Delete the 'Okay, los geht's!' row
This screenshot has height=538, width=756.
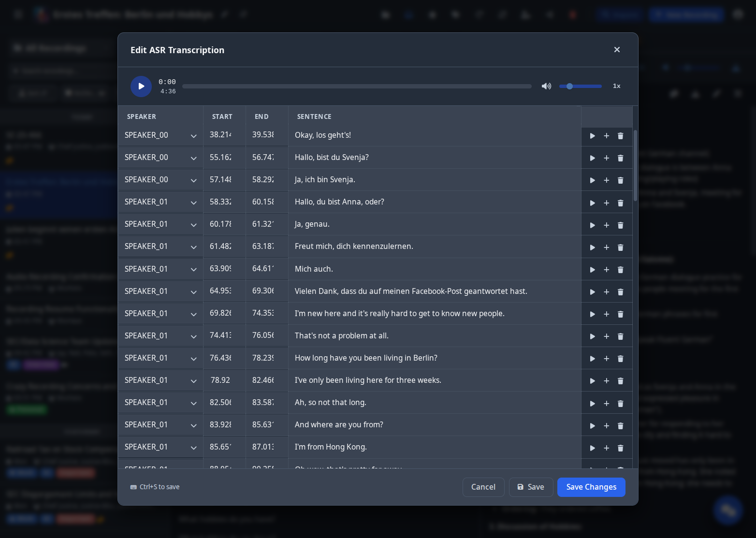(620, 136)
